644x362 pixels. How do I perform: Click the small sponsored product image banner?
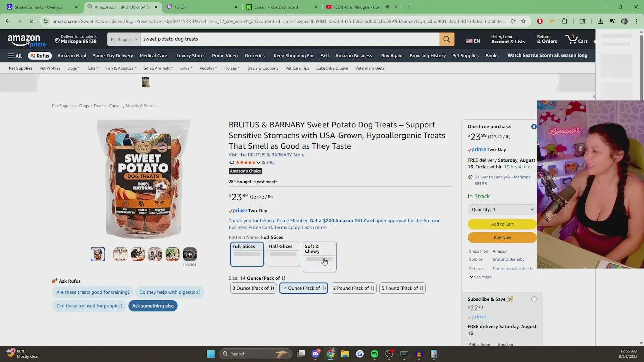pos(146,82)
